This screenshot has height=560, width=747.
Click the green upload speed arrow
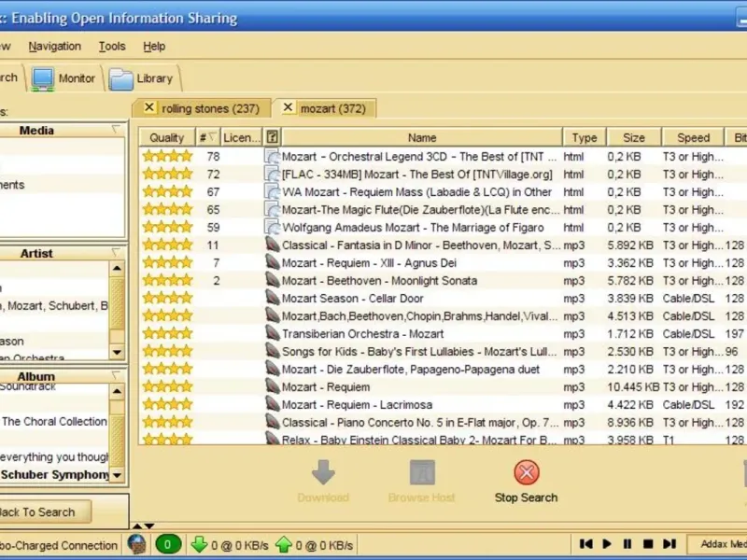[x=284, y=544]
